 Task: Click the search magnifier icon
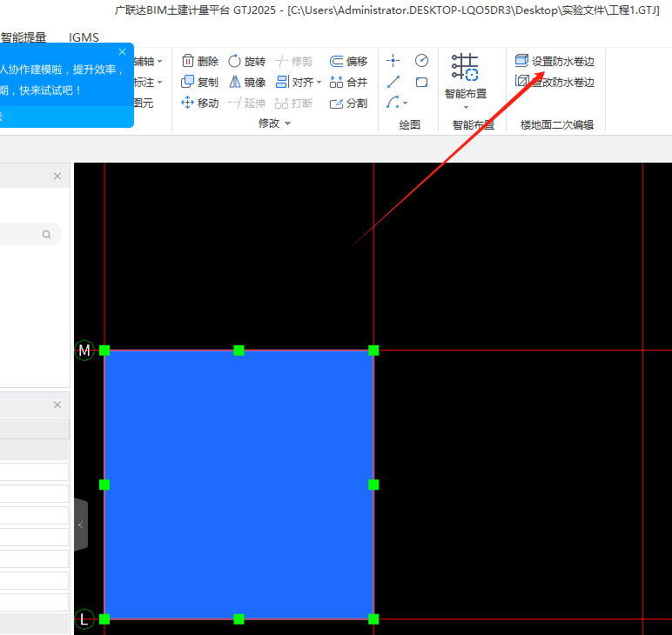click(x=46, y=234)
